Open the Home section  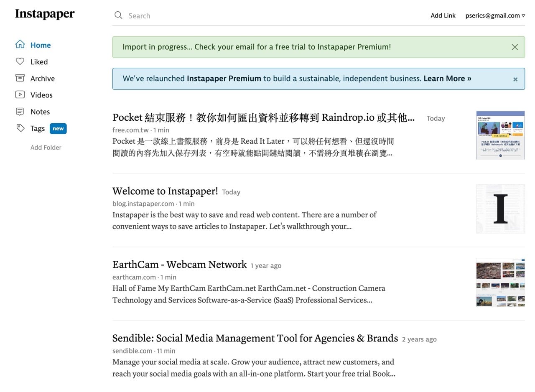click(x=41, y=45)
